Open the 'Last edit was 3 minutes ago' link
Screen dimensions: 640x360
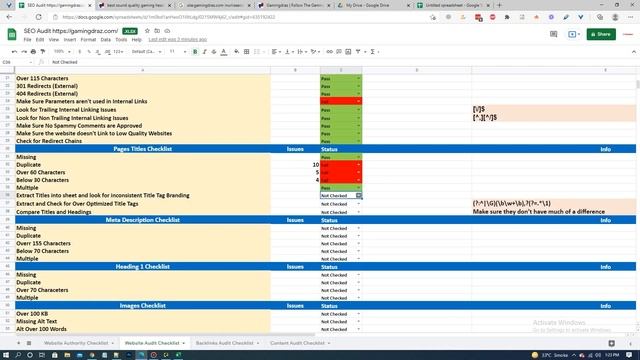click(x=178, y=40)
